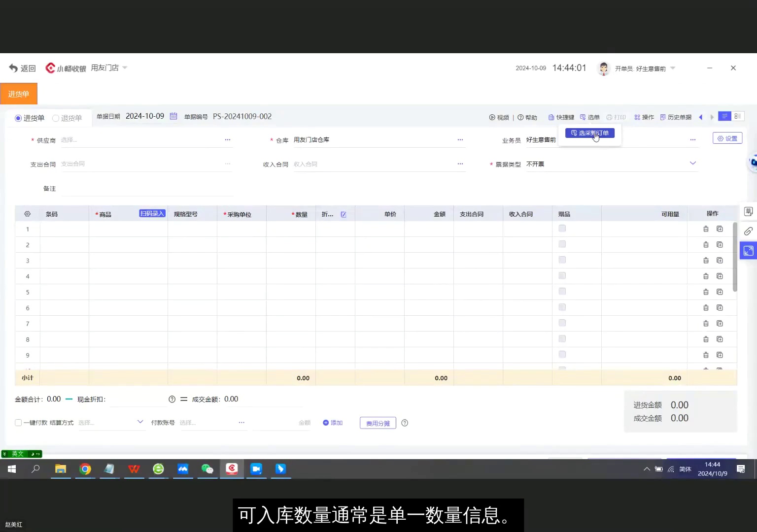Open WeChat from the taskbar

click(x=207, y=469)
